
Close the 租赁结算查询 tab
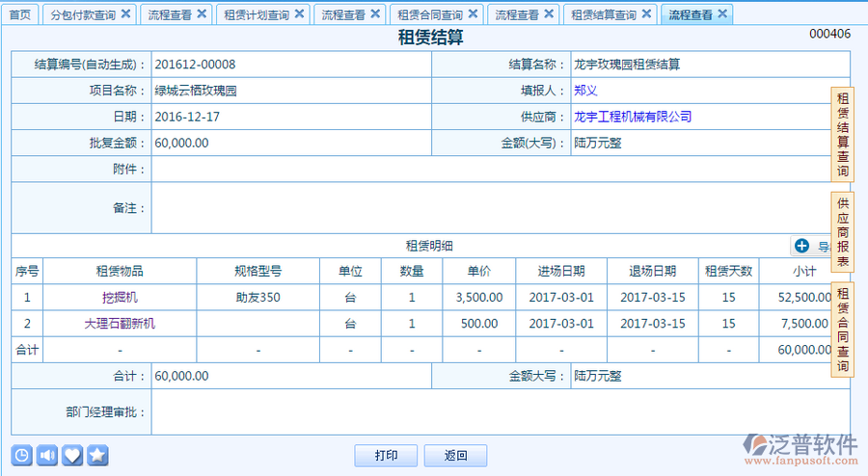tap(646, 13)
